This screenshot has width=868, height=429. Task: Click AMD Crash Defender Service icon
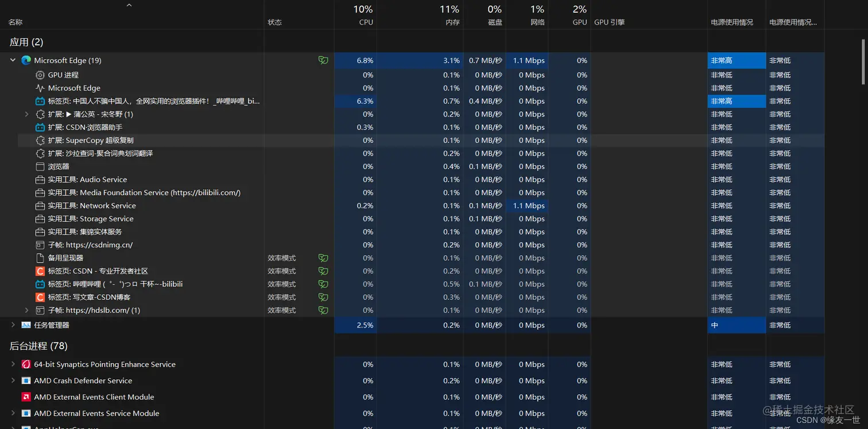point(26,381)
